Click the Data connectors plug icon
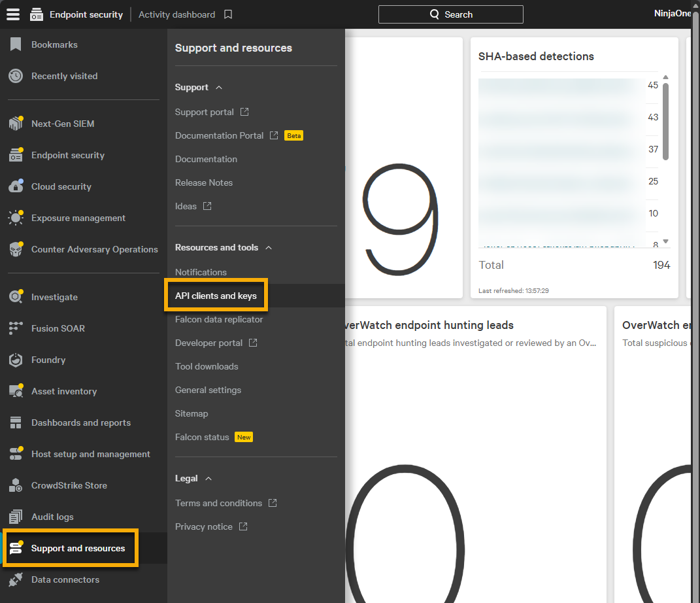Image resolution: width=700 pixels, height=603 pixels. point(16,579)
